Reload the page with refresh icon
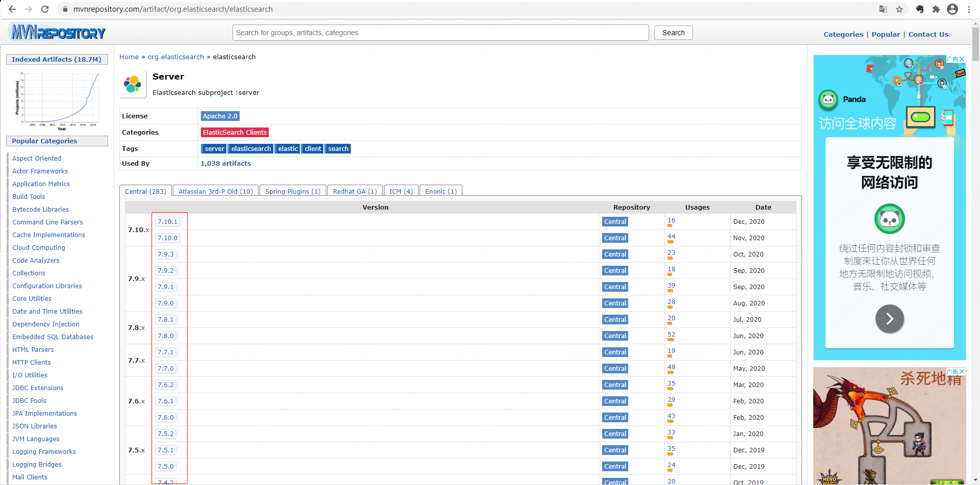Screen dimensions: 980x485 pos(45,9)
